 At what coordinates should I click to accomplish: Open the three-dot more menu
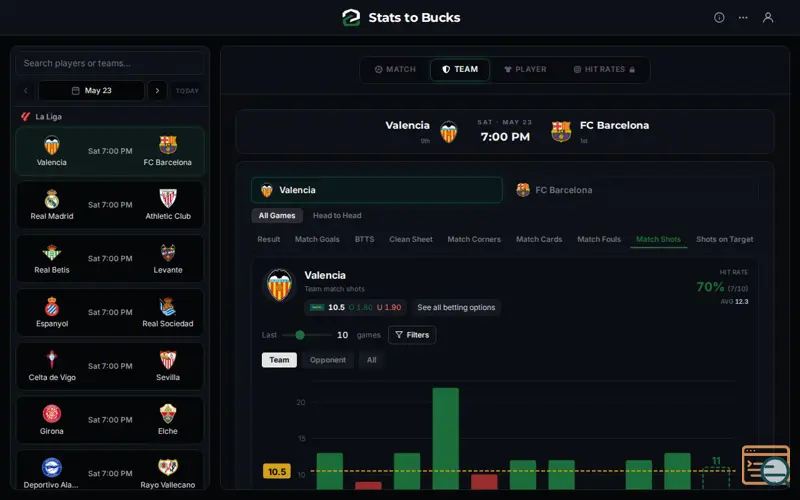tap(743, 17)
